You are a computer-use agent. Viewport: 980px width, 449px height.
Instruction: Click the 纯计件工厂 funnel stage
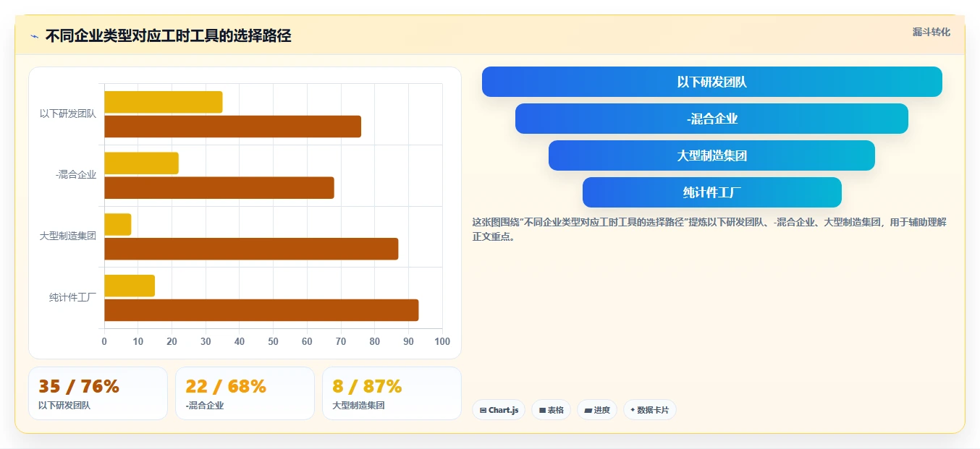pos(712,192)
